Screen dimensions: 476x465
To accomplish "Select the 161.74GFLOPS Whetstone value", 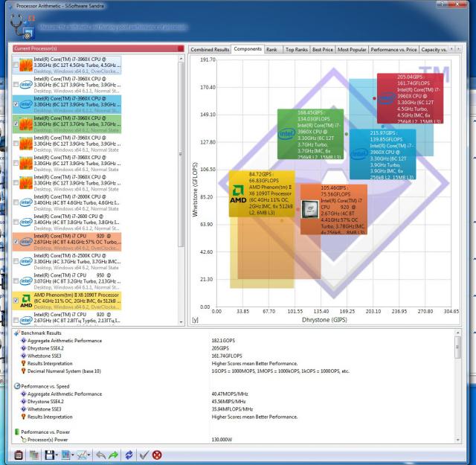I will click(x=227, y=356).
